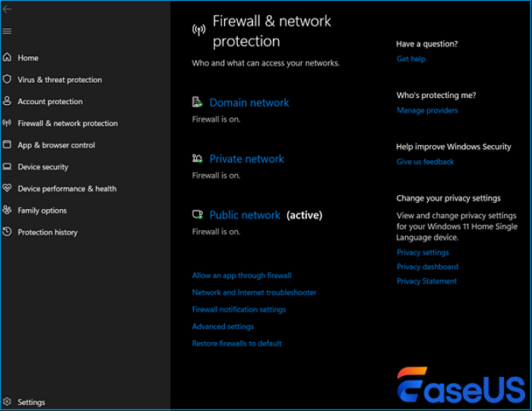Image resolution: width=532 pixels, height=411 pixels.
Task: Click the Account protection person icon
Action: click(8, 101)
